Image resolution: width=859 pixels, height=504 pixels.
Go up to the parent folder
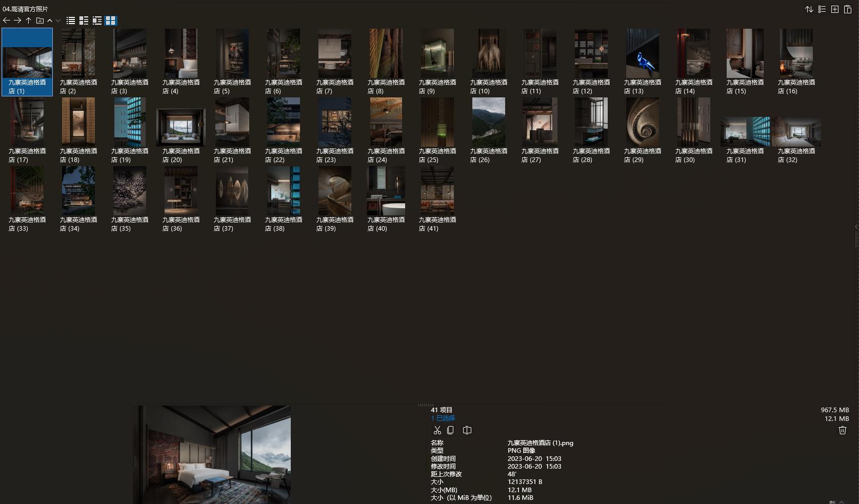pos(28,21)
